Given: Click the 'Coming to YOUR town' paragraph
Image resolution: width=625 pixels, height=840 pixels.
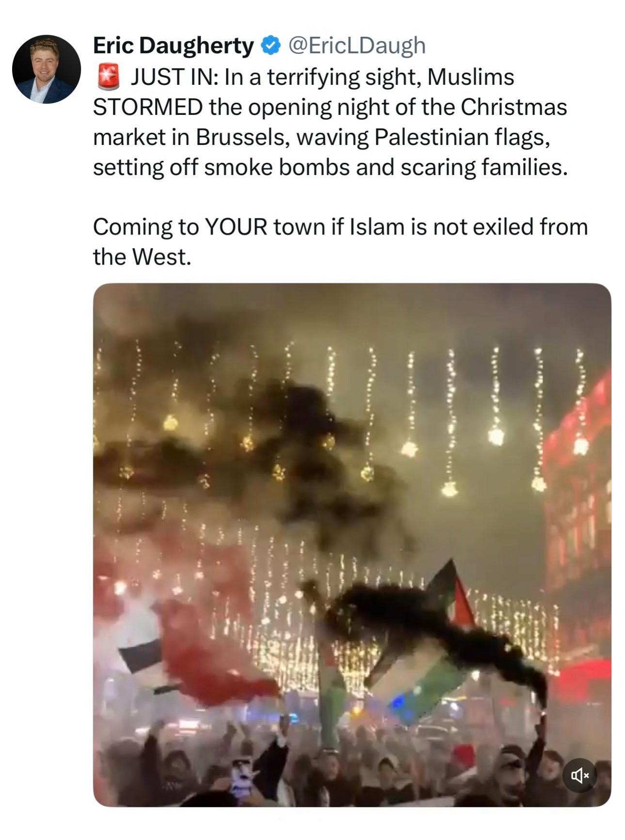Looking at the screenshot, I should [x=340, y=241].
